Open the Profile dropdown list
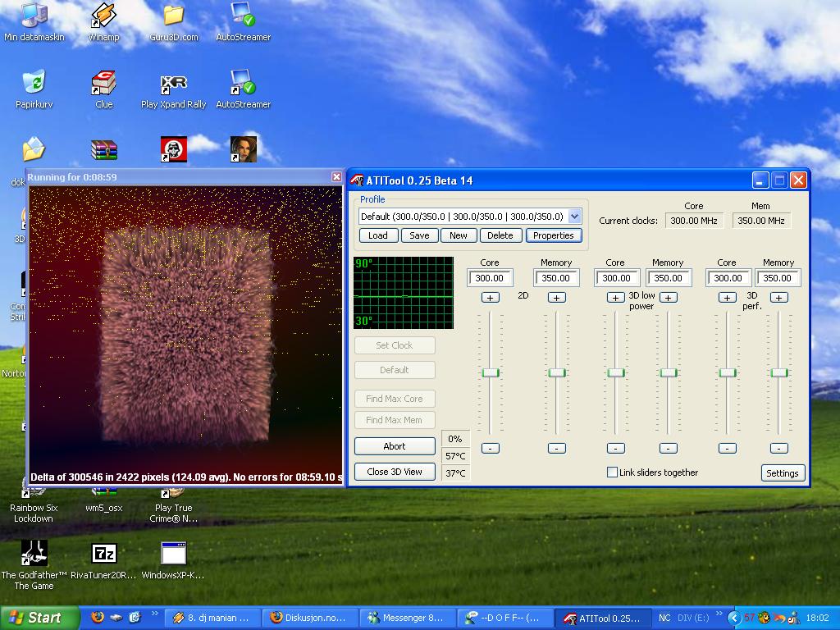 coord(574,217)
